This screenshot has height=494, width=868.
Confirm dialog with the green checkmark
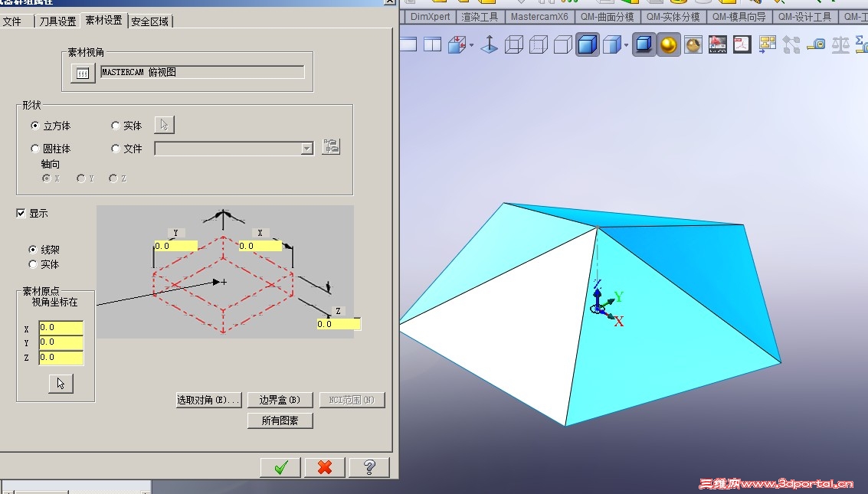coord(280,467)
